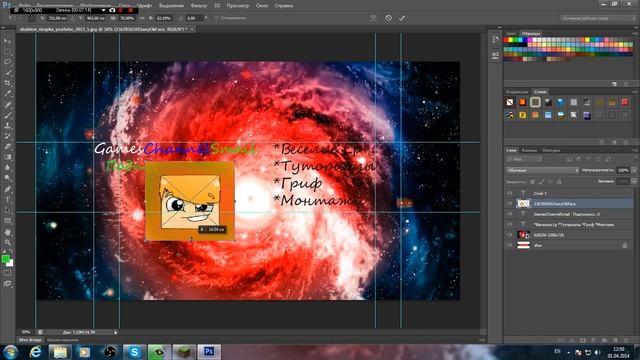Screen dimensions: 640x360
Task: Select the Horizontal Type tool
Action: (x=7, y=200)
